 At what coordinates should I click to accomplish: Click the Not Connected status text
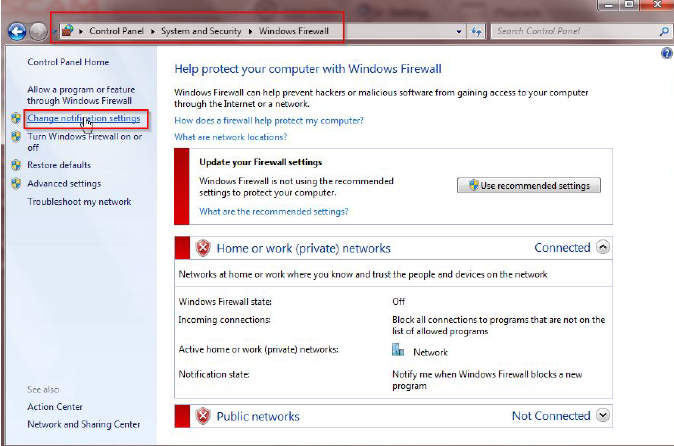[x=551, y=415]
